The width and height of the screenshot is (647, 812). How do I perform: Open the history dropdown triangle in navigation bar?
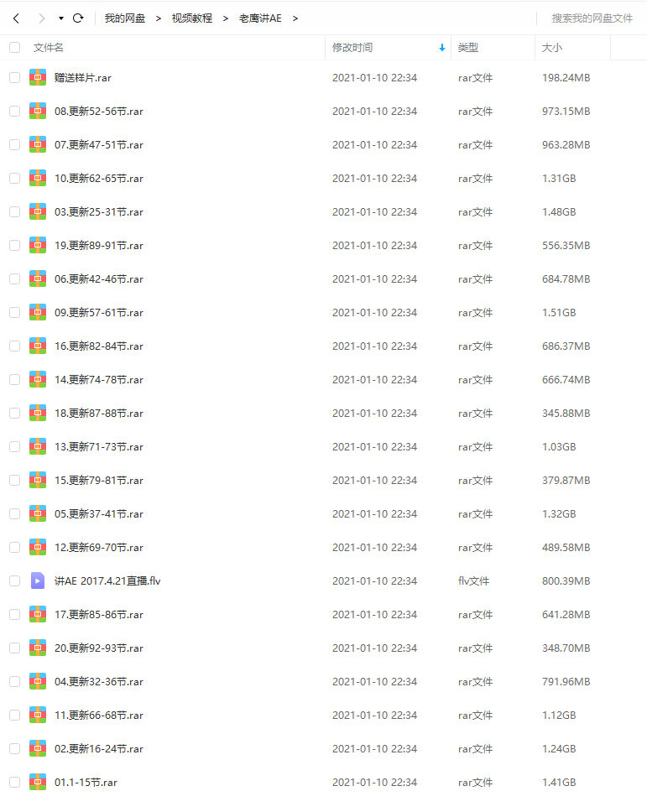click(61, 18)
